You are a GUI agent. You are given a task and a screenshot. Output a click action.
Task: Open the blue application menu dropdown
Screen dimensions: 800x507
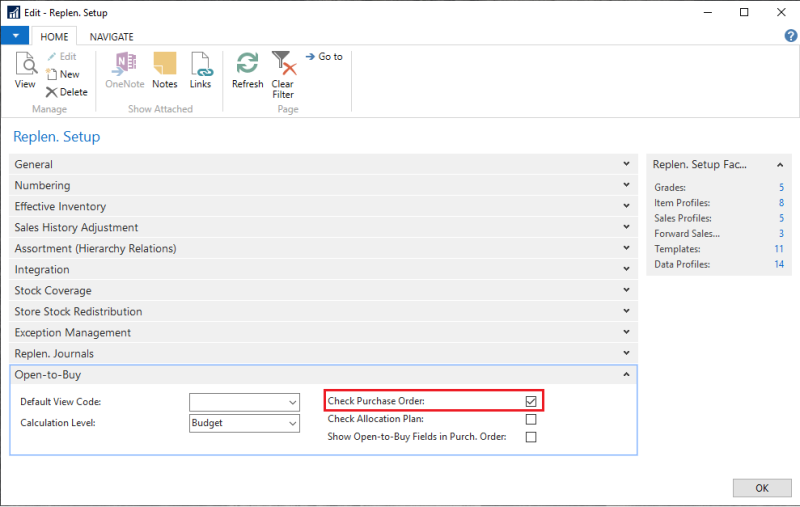pyautogui.click(x=16, y=36)
